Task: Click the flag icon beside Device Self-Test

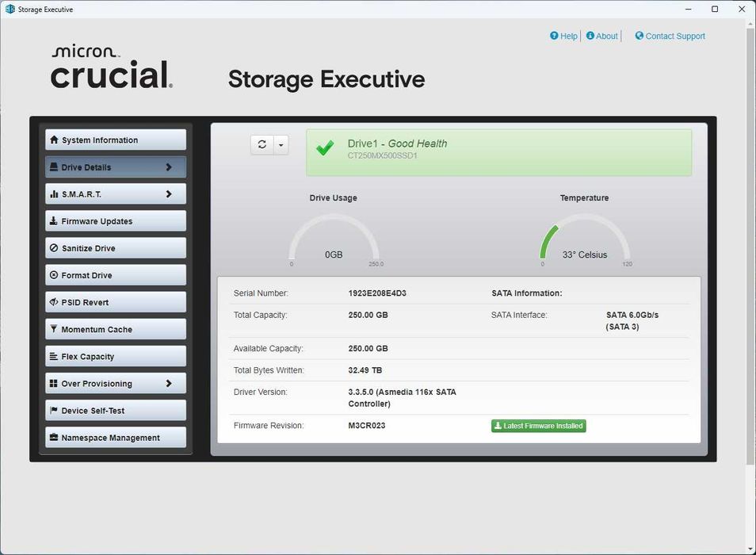Action: (54, 411)
